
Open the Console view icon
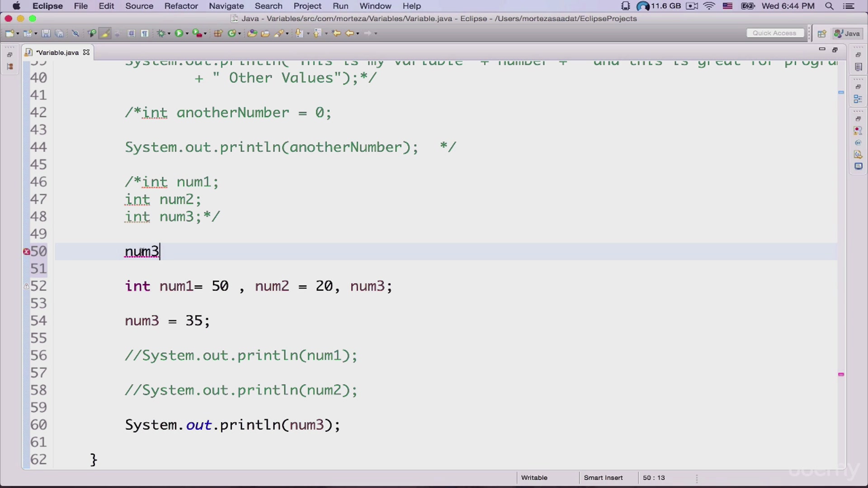point(858,166)
